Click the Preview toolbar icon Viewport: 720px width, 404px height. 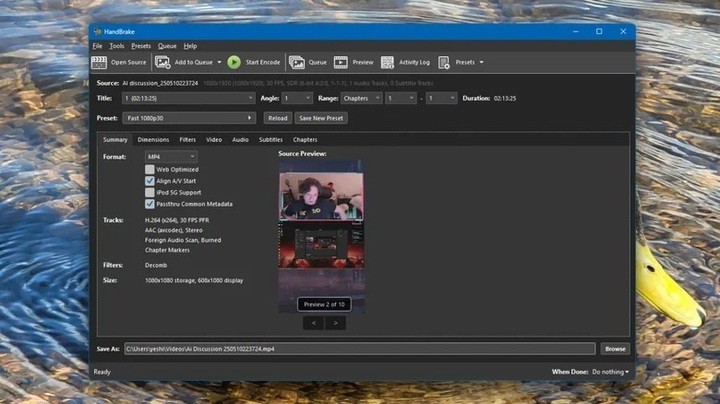[341, 62]
